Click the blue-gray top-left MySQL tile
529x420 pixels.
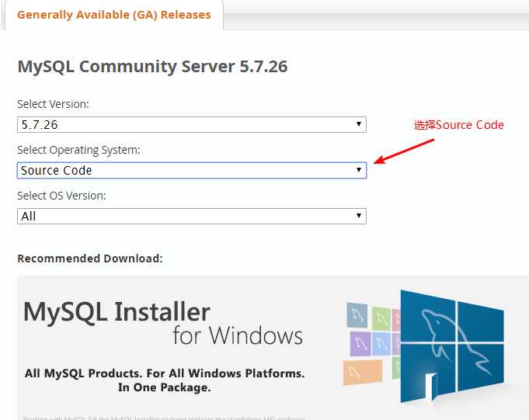tap(356, 314)
